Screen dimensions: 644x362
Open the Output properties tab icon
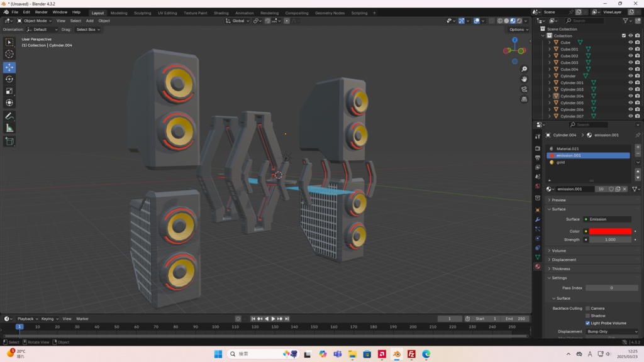click(537, 158)
